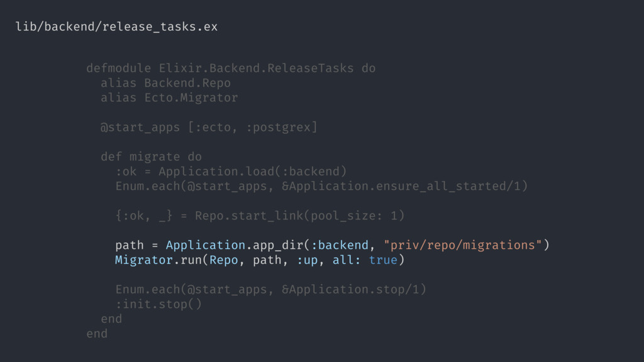The width and height of the screenshot is (644, 362).
Task: Click the :postgrex atom in list
Action: [x=277, y=127]
